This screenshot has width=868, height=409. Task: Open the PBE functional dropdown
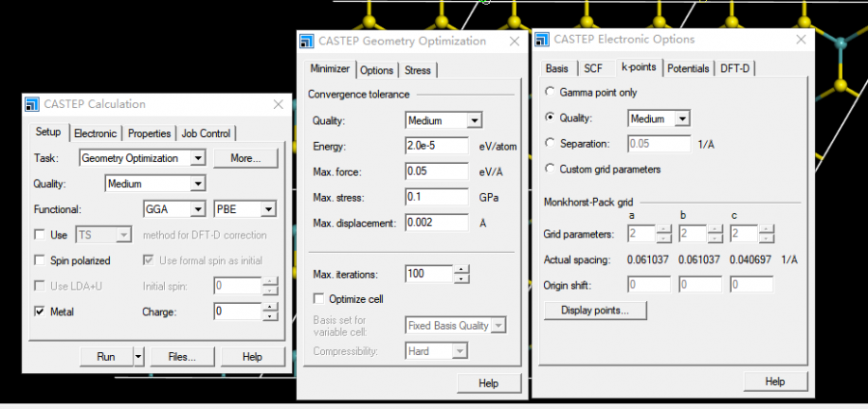[x=268, y=209]
